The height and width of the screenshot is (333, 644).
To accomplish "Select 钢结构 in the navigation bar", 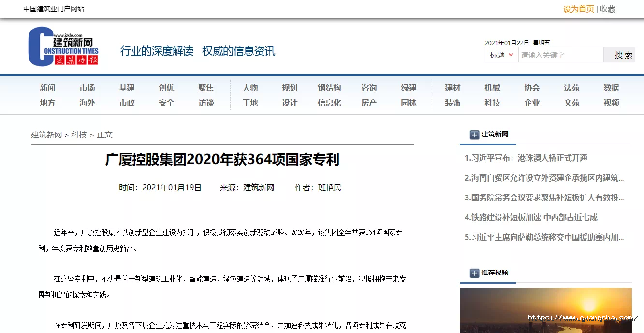I will [329, 88].
